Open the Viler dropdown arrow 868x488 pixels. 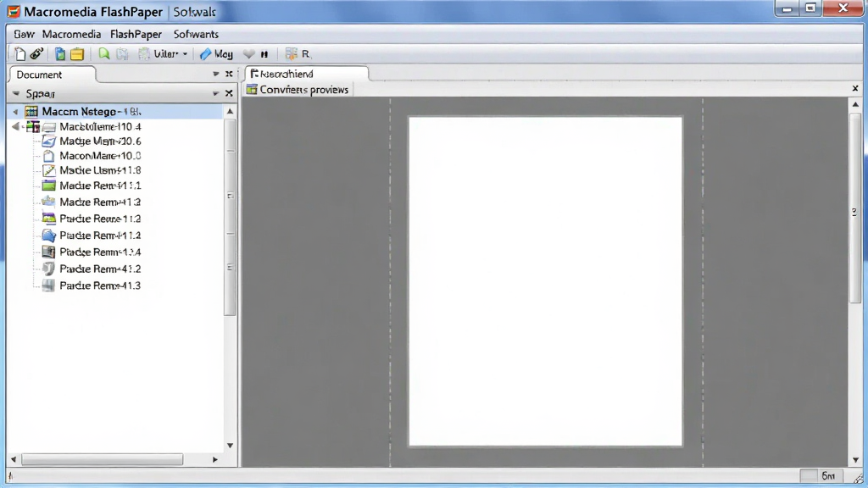(185, 54)
